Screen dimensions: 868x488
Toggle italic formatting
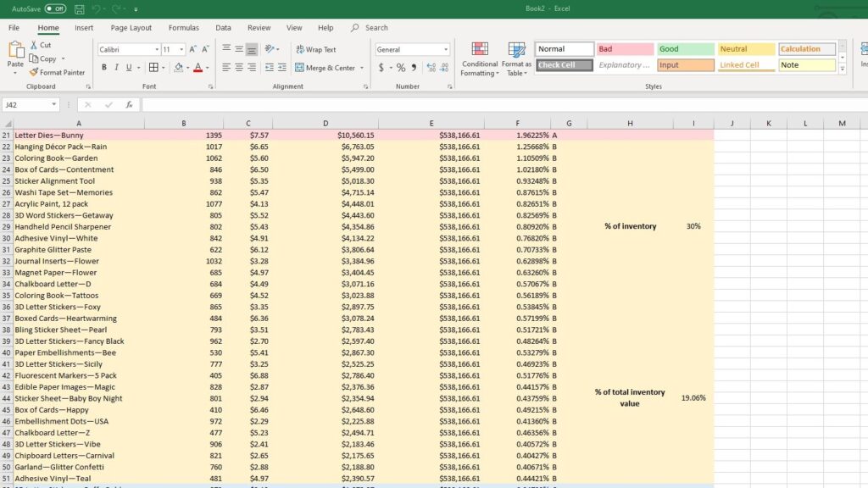click(x=116, y=66)
